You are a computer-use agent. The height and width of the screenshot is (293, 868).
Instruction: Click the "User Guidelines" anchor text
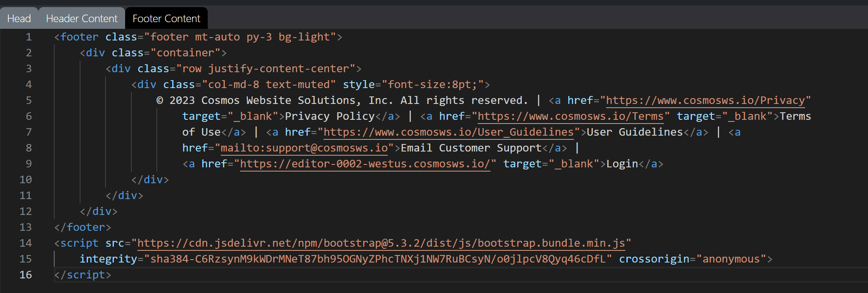[635, 132]
